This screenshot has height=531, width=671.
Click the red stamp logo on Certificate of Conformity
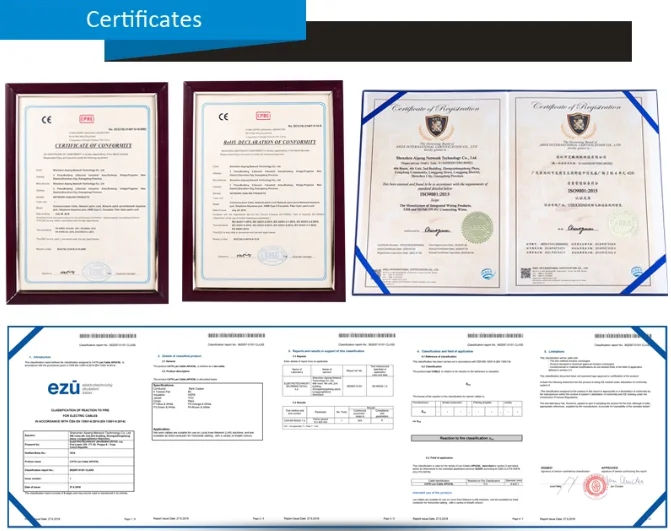[86, 119]
